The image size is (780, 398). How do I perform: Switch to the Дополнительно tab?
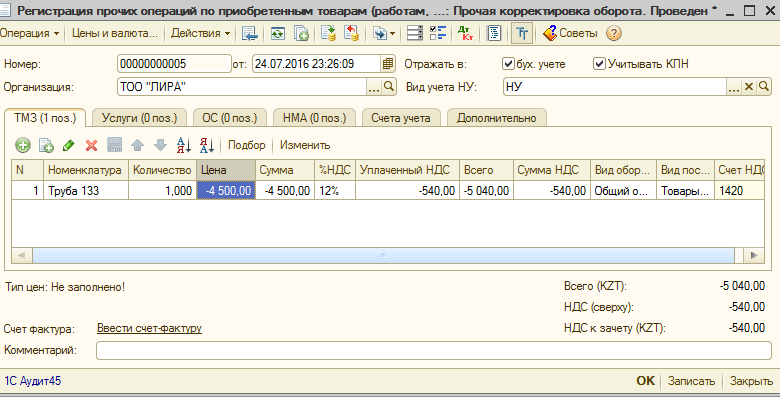coord(497,118)
